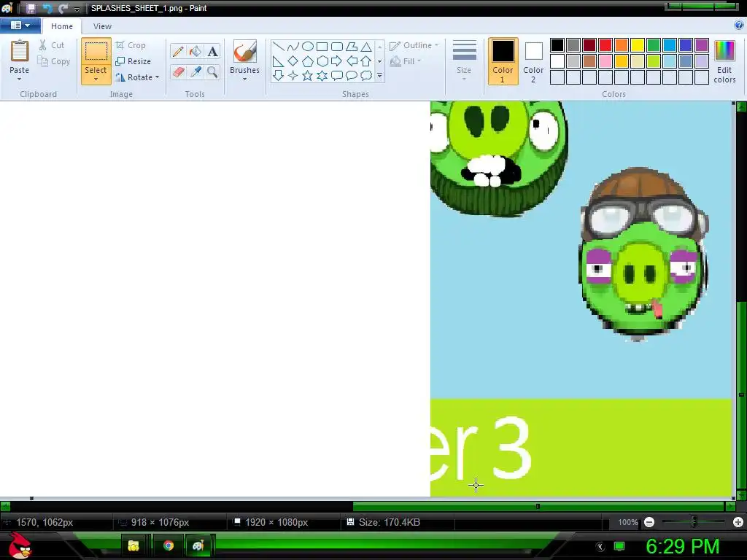747x560 pixels.
Task: Choose the Left arrow shape
Action: [352, 61]
